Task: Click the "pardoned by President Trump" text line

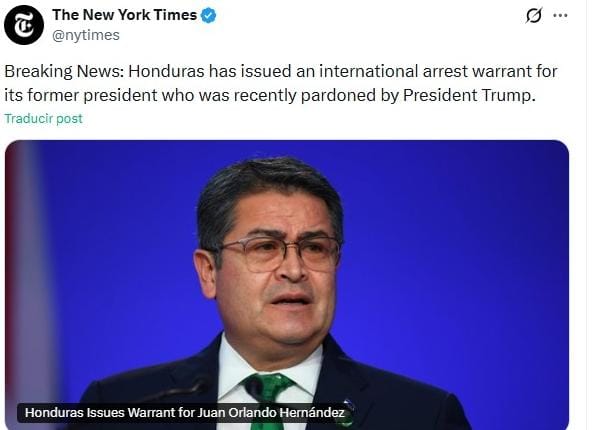Action: [x=418, y=95]
